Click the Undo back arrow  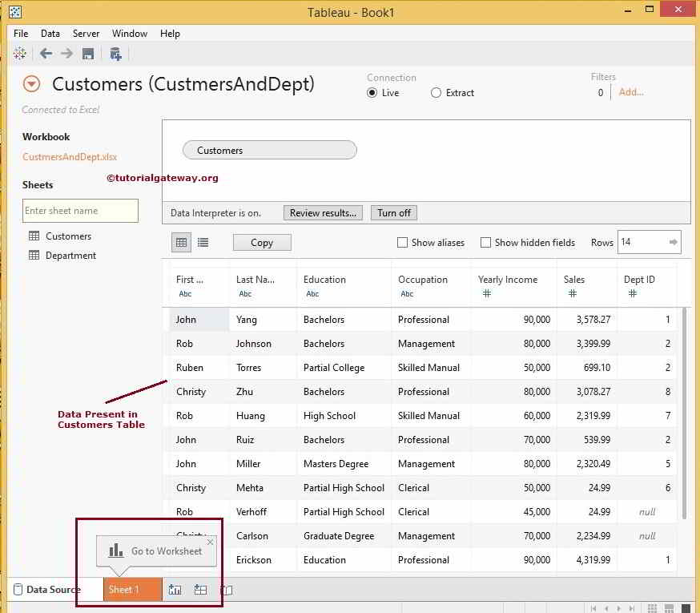tap(45, 53)
